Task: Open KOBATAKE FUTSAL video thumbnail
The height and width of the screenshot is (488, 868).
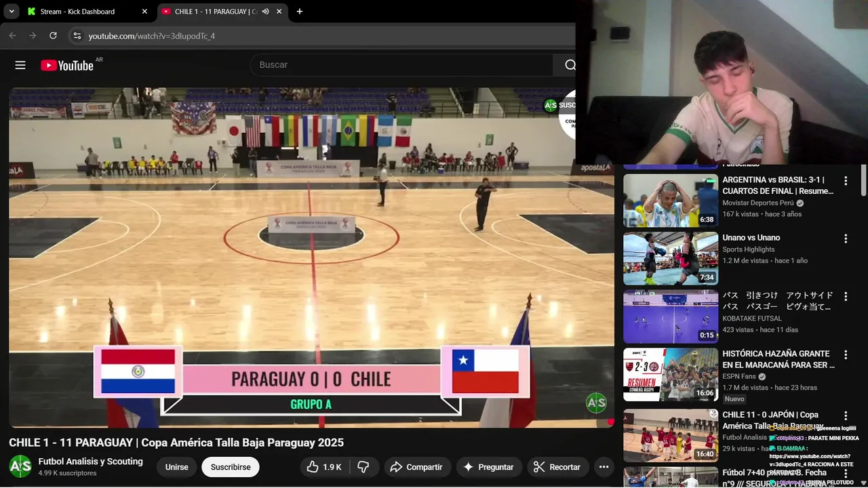Action: (x=671, y=317)
